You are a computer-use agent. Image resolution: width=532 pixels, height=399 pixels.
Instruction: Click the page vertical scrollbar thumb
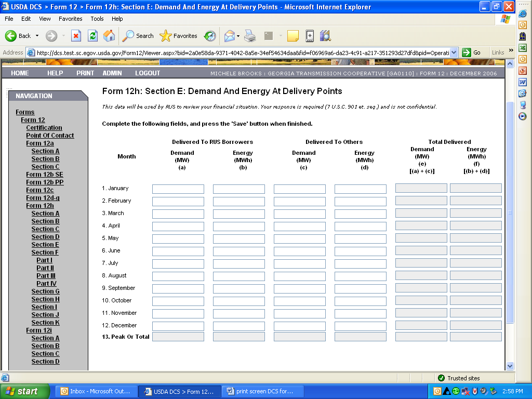tap(510, 212)
